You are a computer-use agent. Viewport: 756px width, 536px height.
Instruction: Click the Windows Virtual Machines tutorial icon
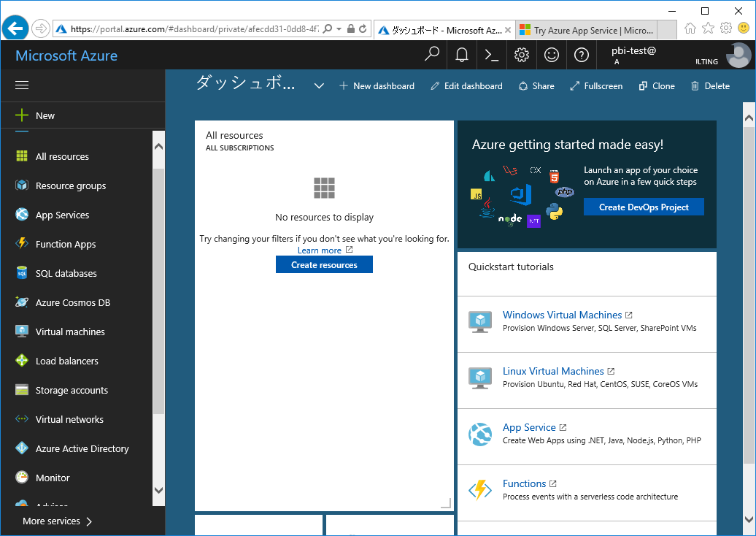coord(479,321)
